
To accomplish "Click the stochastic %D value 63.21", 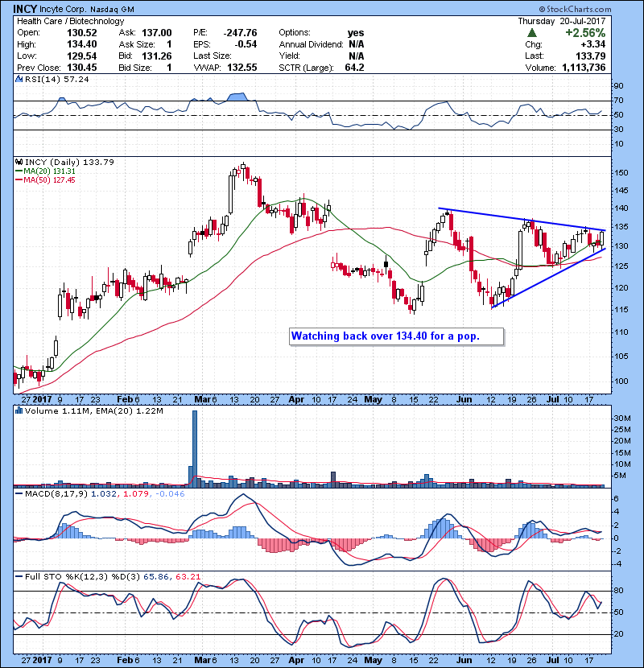I will [188, 577].
